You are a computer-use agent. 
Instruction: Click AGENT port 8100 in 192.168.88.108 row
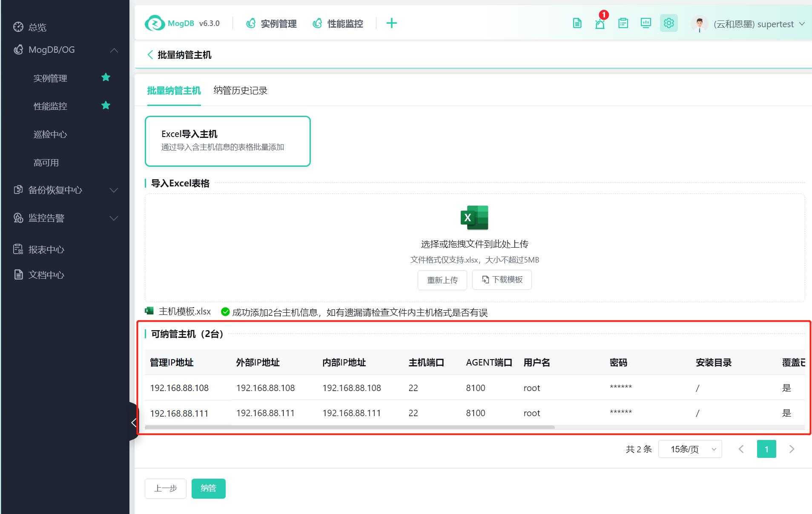(x=476, y=388)
